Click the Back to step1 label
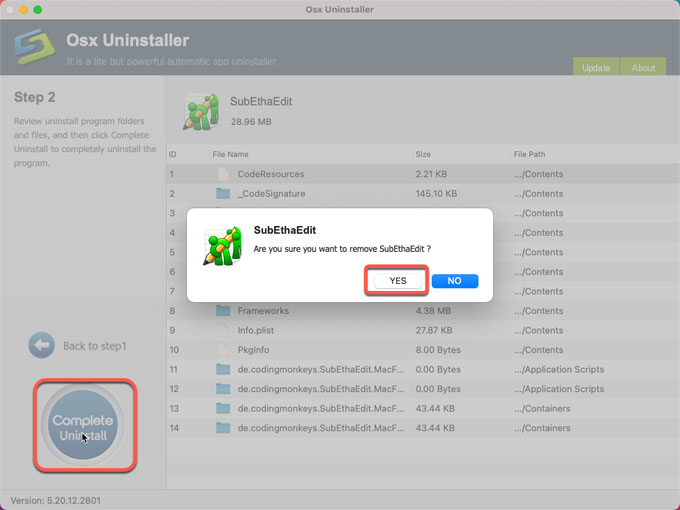The image size is (680, 510). click(95, 346)
